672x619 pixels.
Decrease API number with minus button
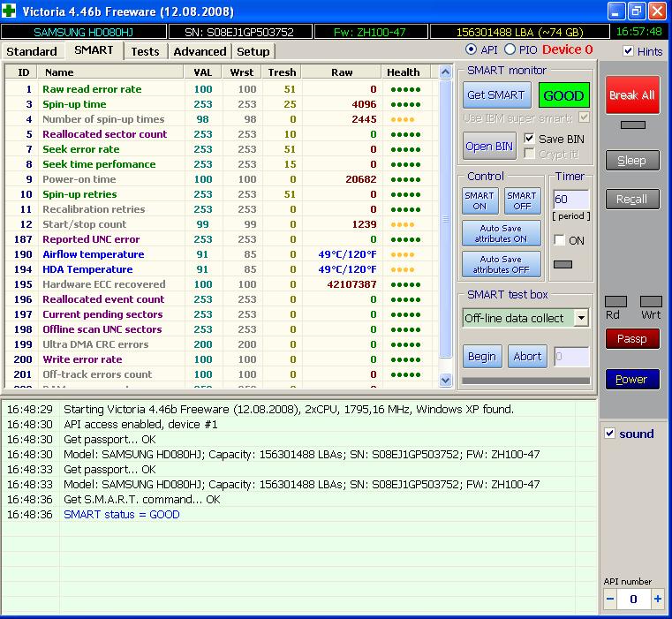pyautogui.click(x=610, y=599)
